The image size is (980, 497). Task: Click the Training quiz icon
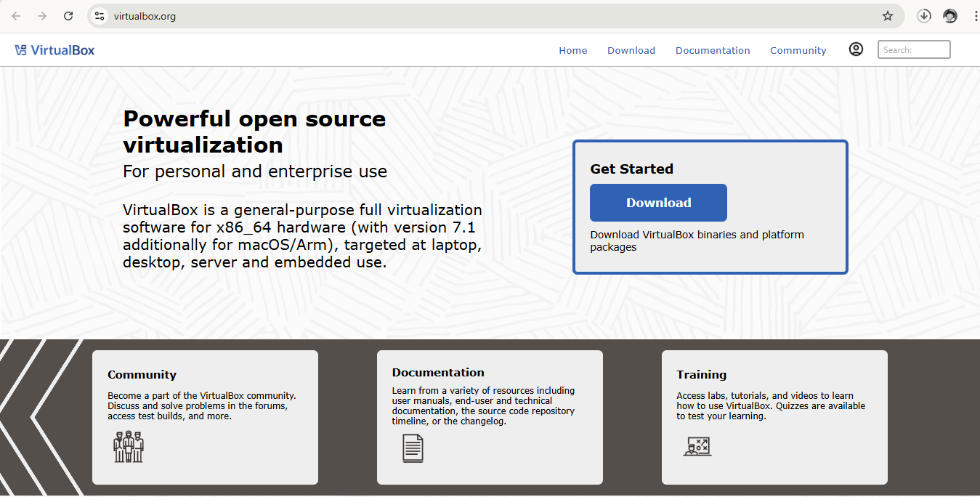(x=697, y=446)
